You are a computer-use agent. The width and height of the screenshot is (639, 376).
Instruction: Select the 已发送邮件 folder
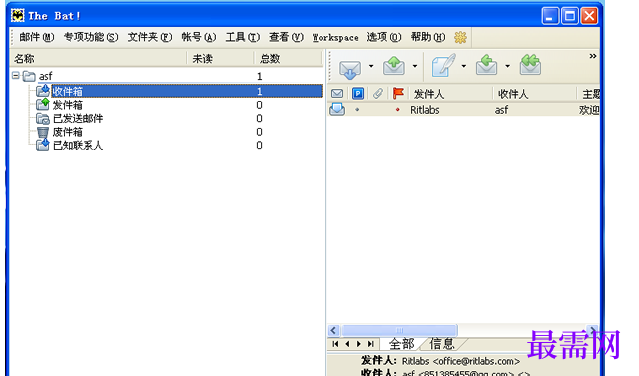coord(78,119)
